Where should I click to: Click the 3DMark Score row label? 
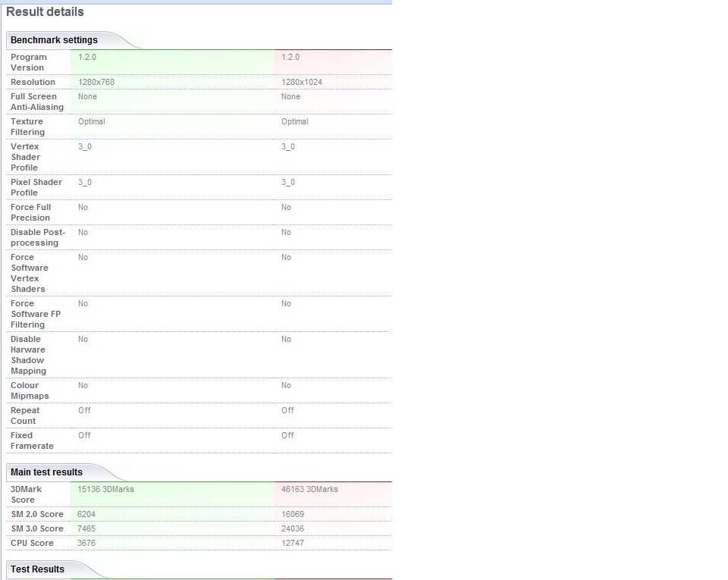click(x=26, y=494)
